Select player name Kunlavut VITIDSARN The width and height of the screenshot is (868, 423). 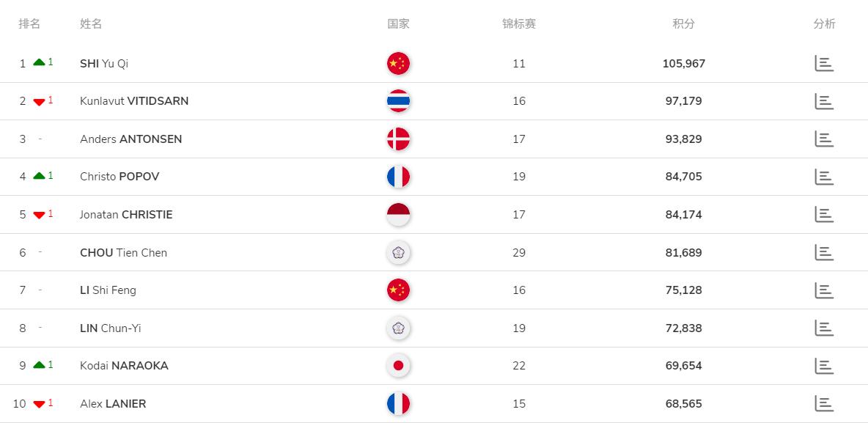coord(134,101)
